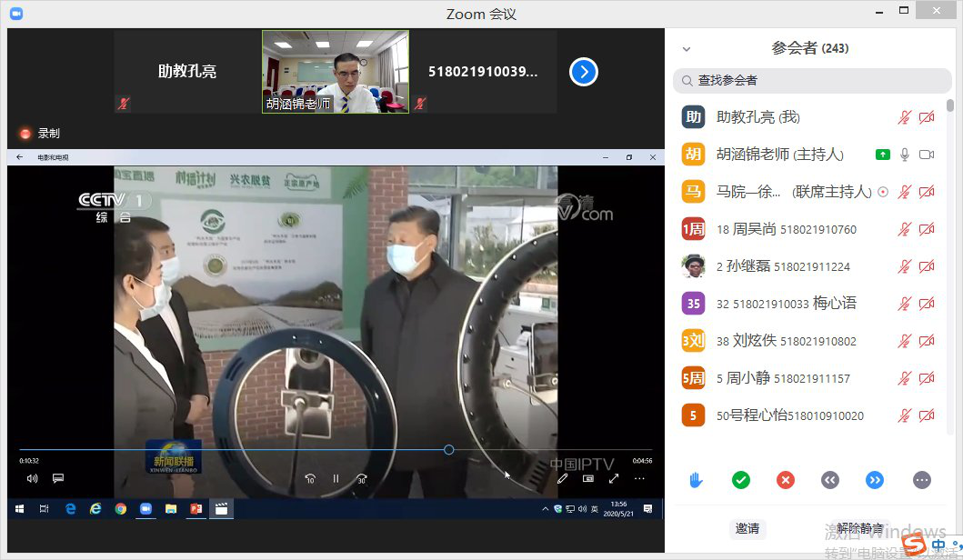The width and height of the screenshot is (963, 560).
Task: Click the raise hand icon
Action: pyautogui.click(x=697, y=480)
